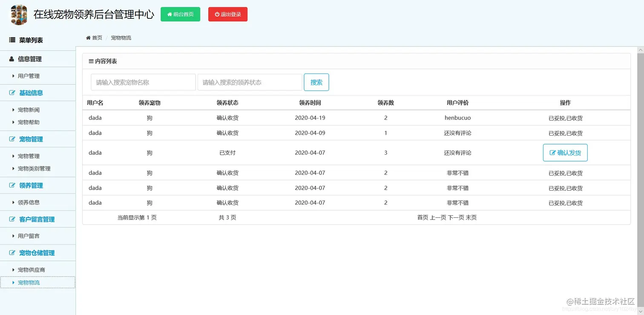Click the edit icon beside 领养管理

point(12,186)
